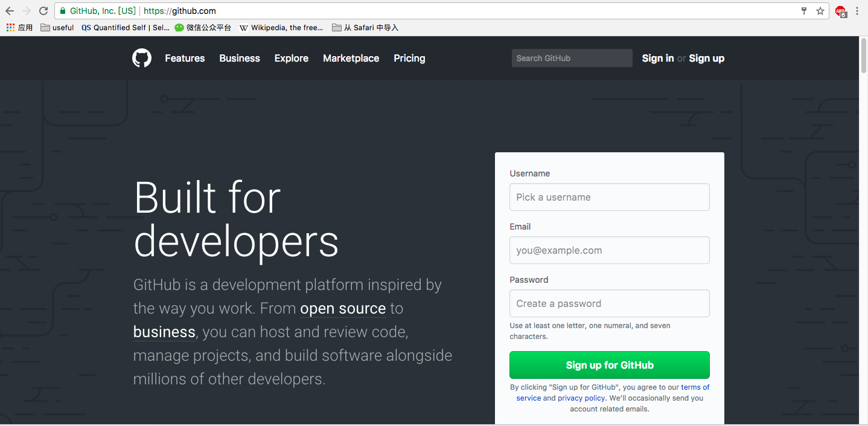868x426 pixels.
Task: Focus the 'Create a password' field
Action: (x=610, y=303)
